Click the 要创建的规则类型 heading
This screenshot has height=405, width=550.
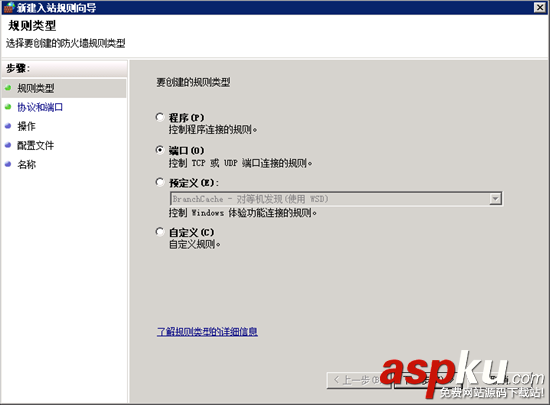[x=193, y=82]
